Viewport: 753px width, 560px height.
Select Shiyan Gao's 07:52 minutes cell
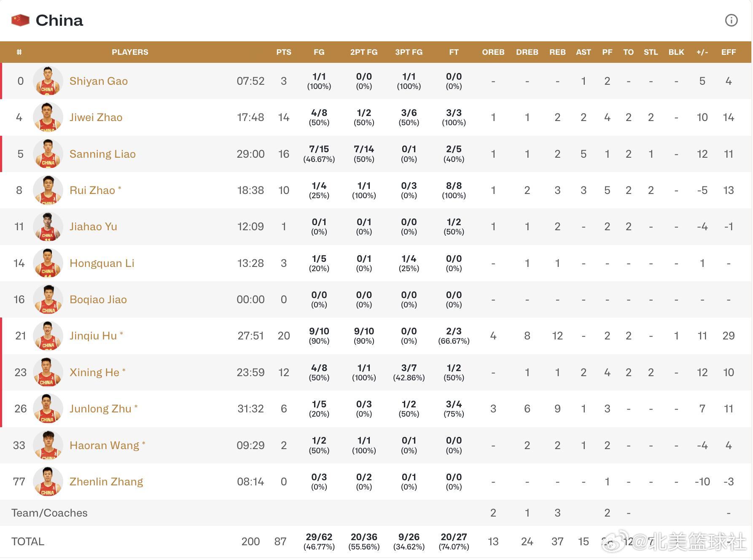(250, 81)
